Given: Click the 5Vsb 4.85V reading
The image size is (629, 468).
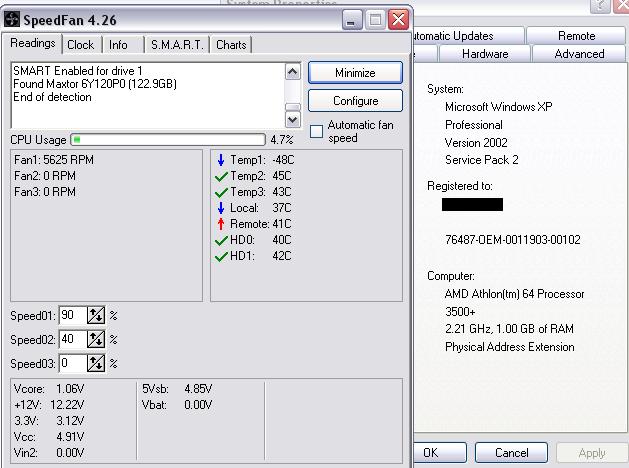Looking at the screenshot, I should pos(177,389).
